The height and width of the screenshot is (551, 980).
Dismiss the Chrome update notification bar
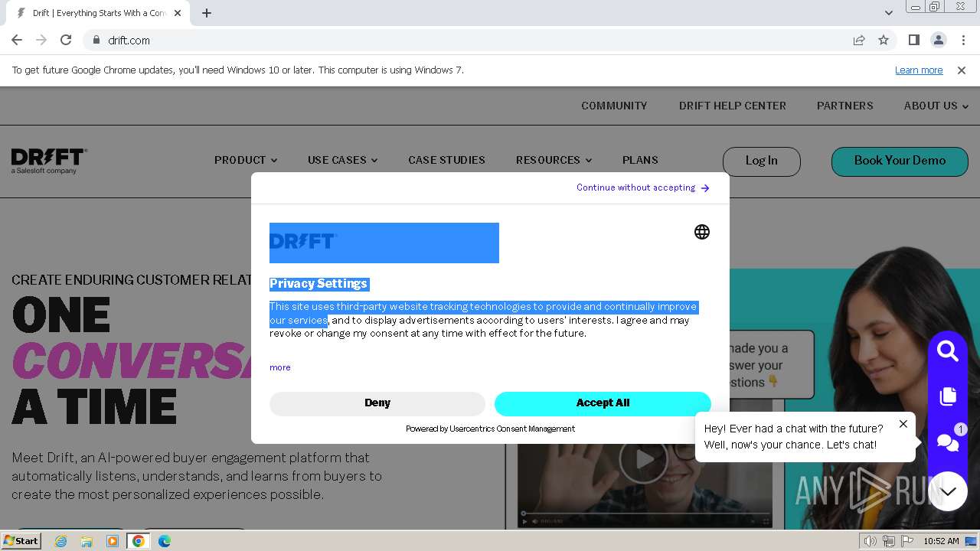pos(962,70)
